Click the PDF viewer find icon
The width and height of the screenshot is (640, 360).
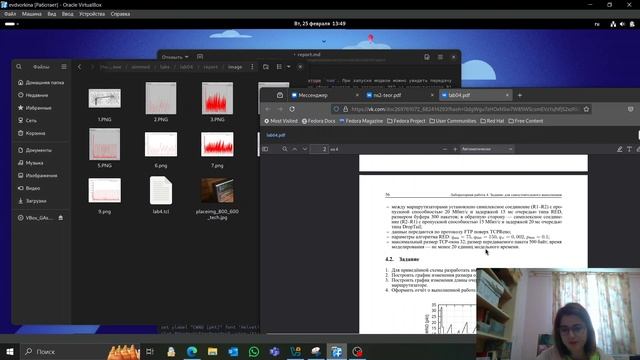point(284,149)
